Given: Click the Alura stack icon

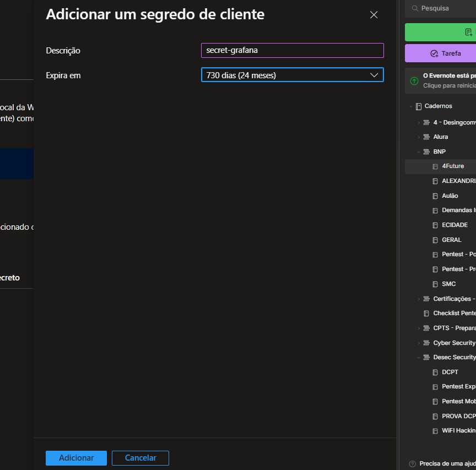Looking at the screenshot, I should pos(426,137).
